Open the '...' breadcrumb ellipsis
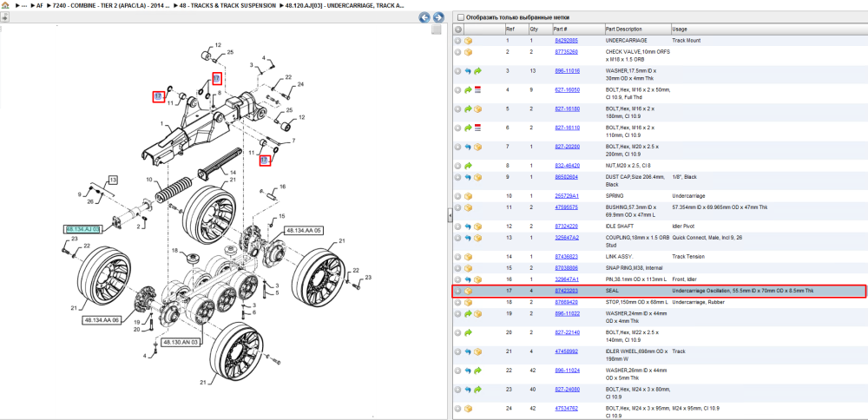Image resolution: width=868 pixels, height=420 pixels. [23, 4]
